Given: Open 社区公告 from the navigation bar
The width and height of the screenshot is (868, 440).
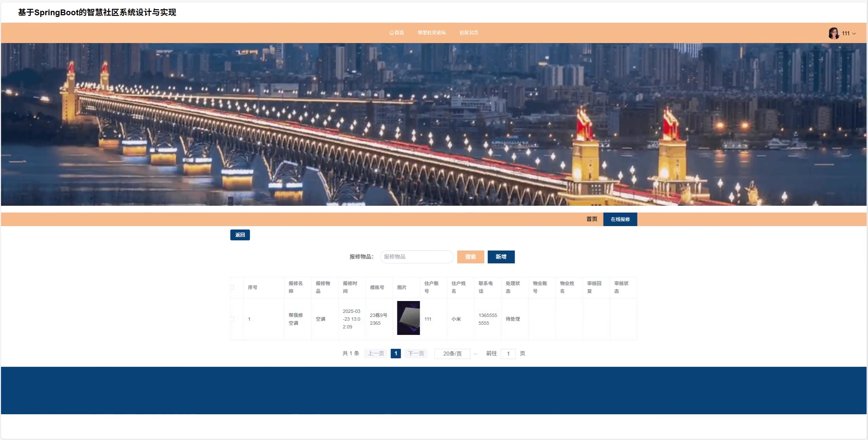Looking at the screenshot, I should [x=469, y=33].
